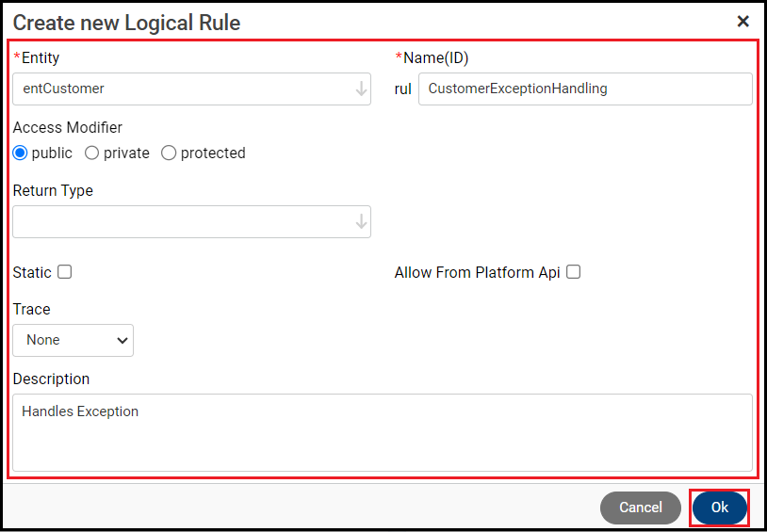Click inside the empty Return Type box
The image size is (767, 532).
pos(179,222)
